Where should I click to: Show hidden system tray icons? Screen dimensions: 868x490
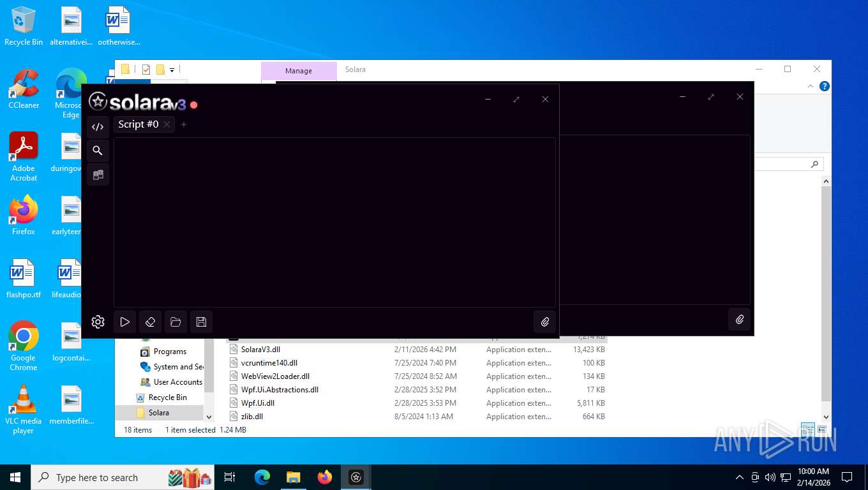740,477
